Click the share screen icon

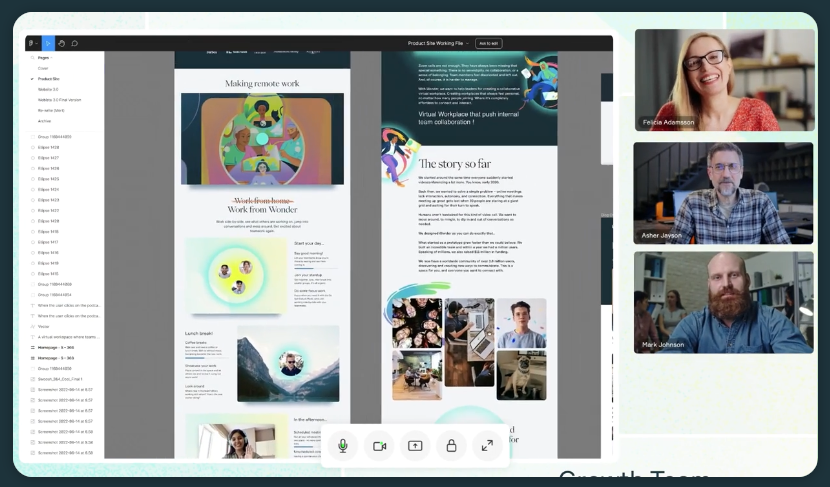click(x=415, y=445)
